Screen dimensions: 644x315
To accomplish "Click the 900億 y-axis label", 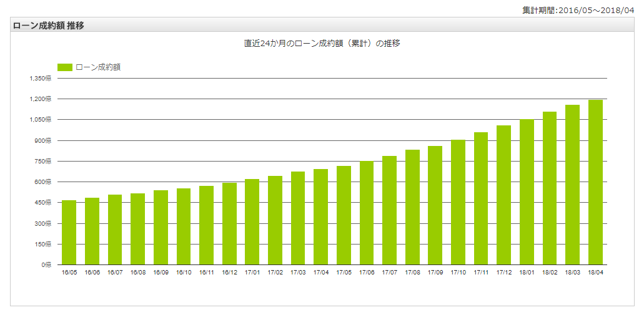I will pyautogui.click(x=44, y=141).
